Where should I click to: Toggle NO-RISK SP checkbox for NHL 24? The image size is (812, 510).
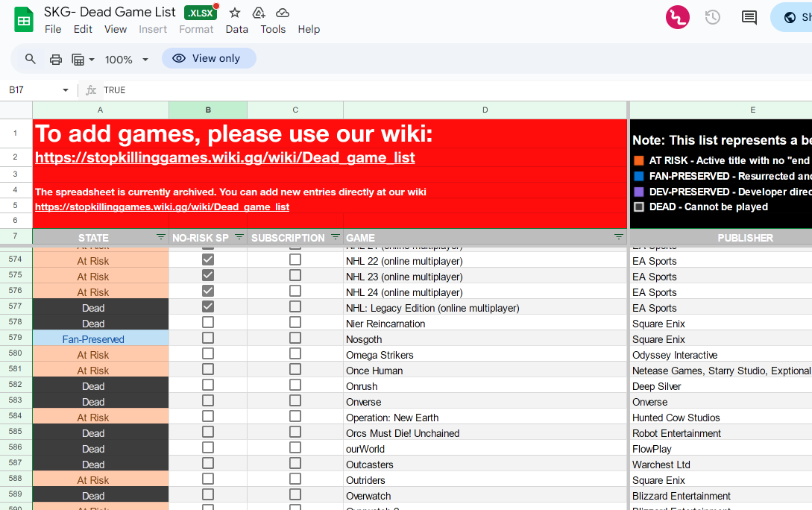coord(208,291)
